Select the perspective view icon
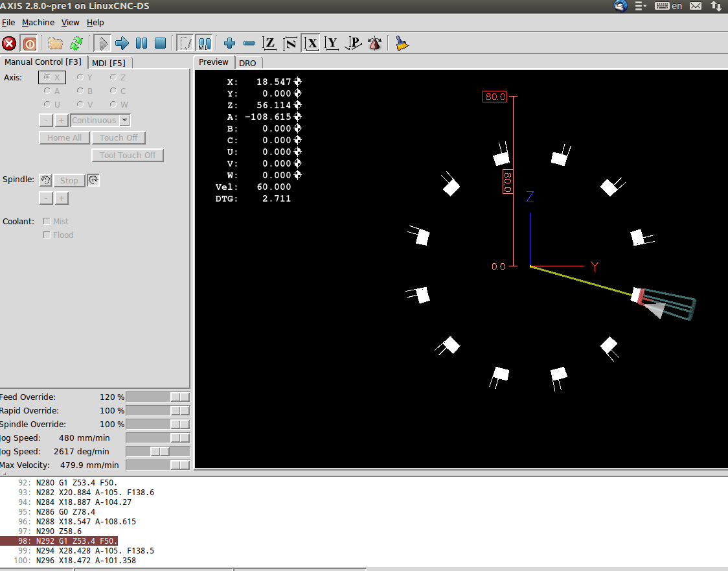 click(x=353, y=43)
